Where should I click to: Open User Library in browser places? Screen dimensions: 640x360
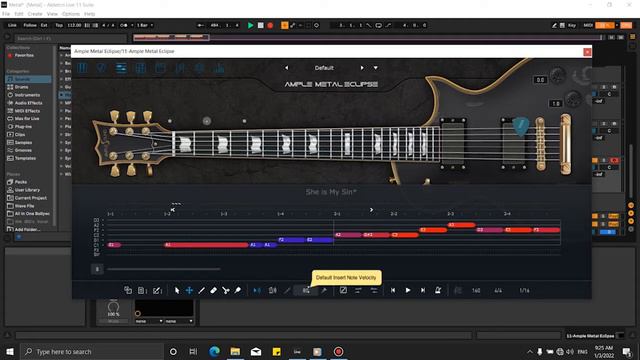[27, 190]
